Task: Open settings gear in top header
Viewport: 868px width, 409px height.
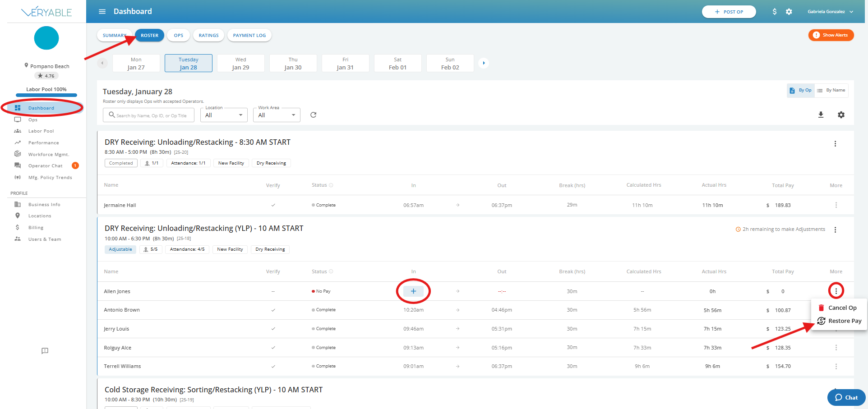Action: pos(789,12)
